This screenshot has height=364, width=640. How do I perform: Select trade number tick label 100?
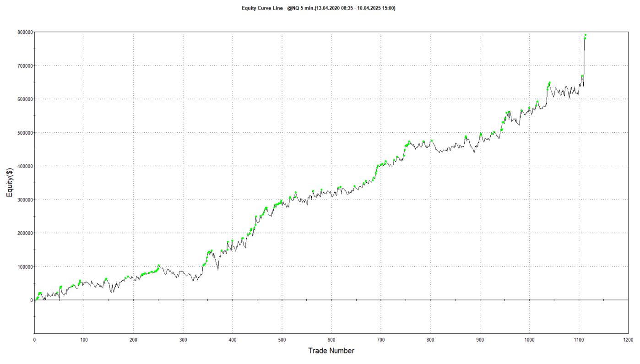click(x=84, y=340)
